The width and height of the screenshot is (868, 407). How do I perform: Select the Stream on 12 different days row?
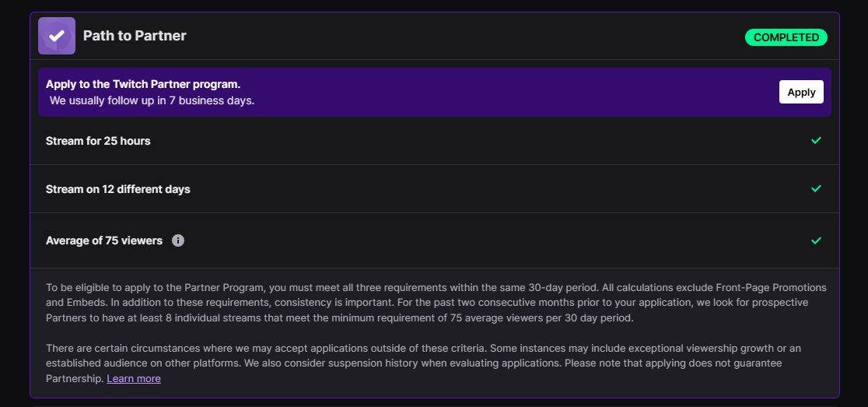435,189
